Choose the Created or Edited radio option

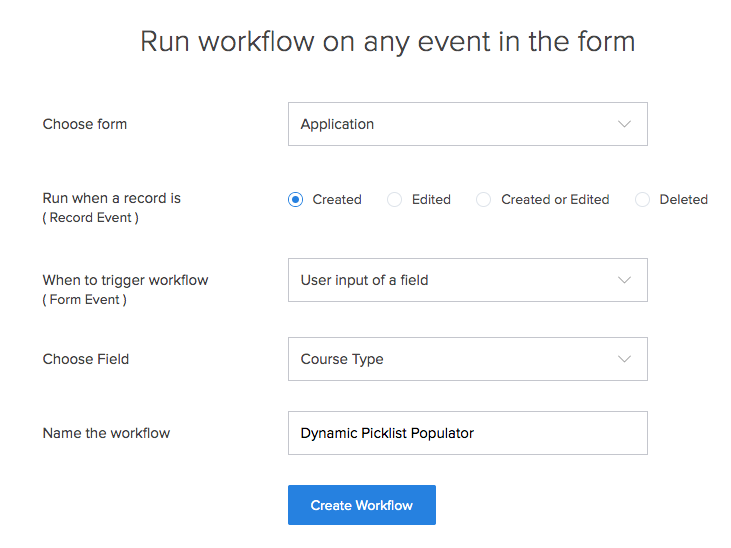483,200
